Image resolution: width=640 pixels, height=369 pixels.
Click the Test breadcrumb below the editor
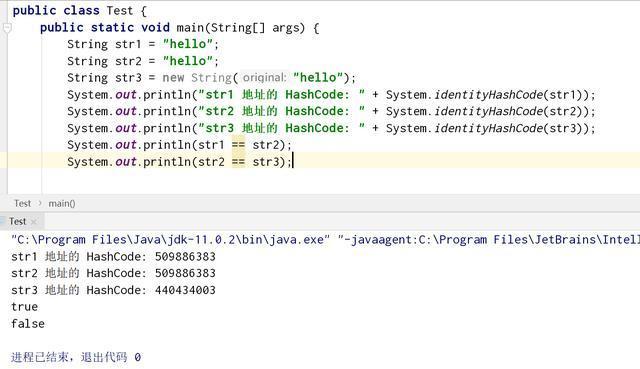tap(22, 203)
